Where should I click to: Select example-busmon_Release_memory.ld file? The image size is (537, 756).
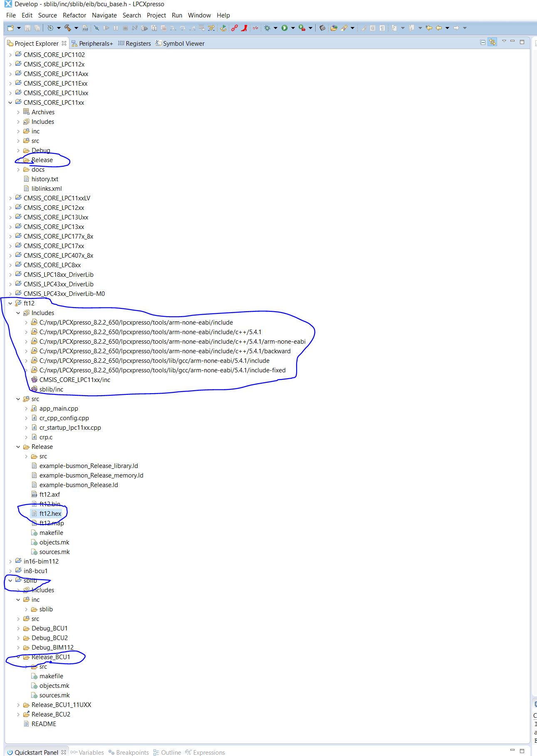91,475
